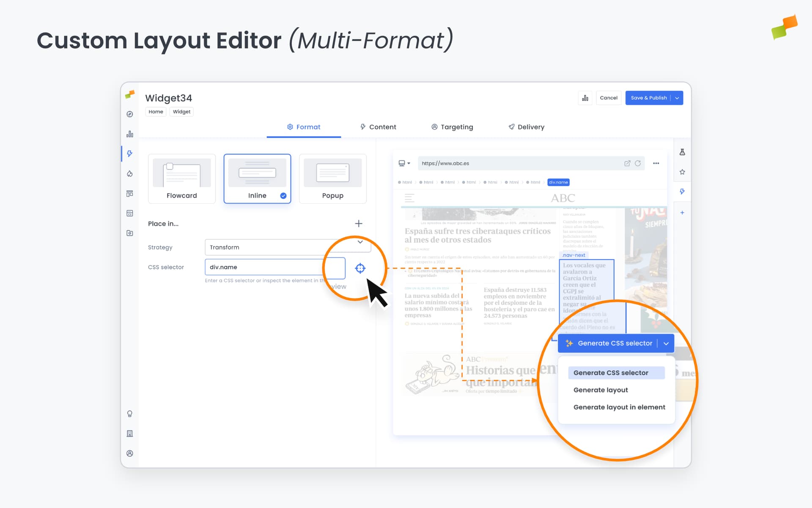812x508 pixels.
Task: Select the analytics bar chart icon in sidebar
Action: (129, 133)
